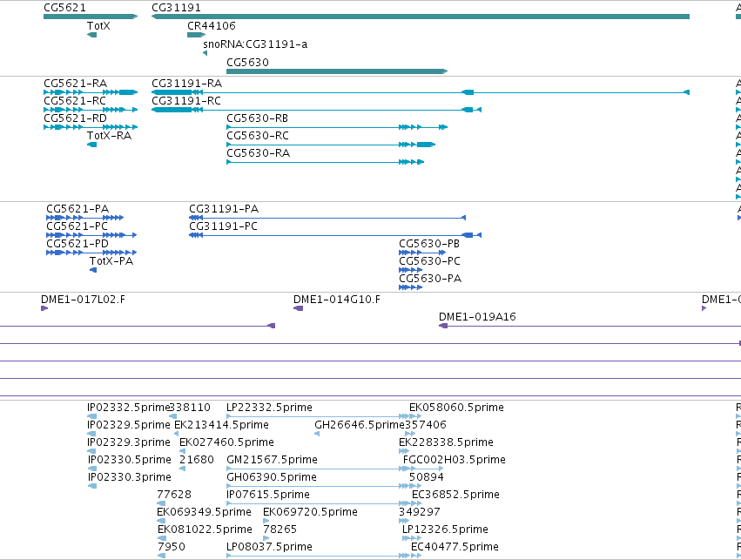Viewport: 741px width, 560px height.
Task: Click the TotX-RA transcript glyph
Action: [92, 145]
